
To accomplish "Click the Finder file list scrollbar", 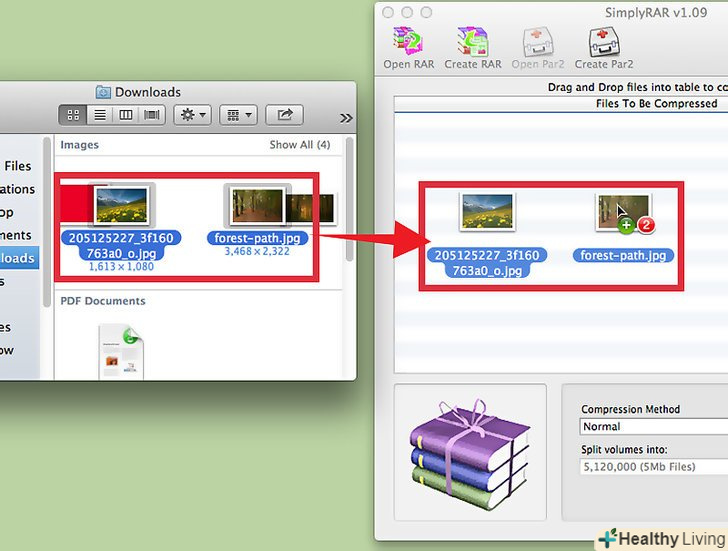I will (x=350, y=199).
